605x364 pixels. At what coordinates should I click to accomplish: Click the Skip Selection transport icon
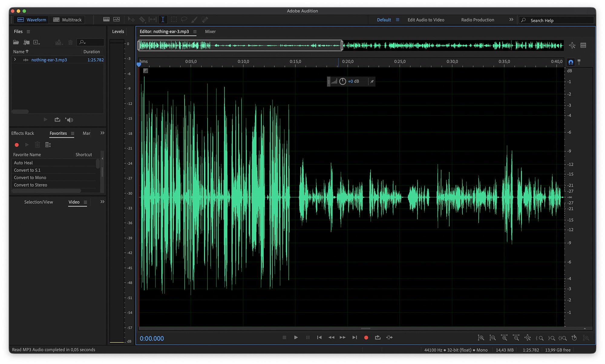[389, 337]
